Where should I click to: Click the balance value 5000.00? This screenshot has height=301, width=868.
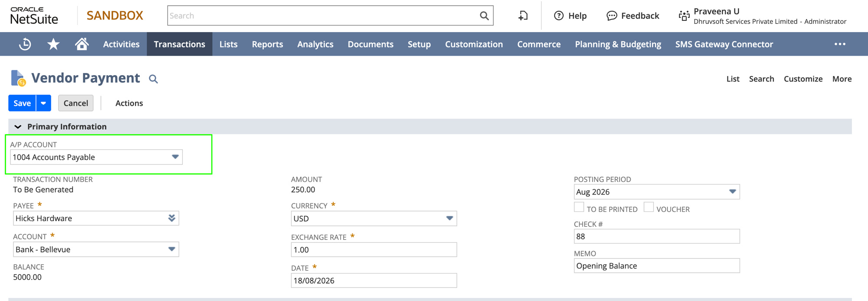27,277
